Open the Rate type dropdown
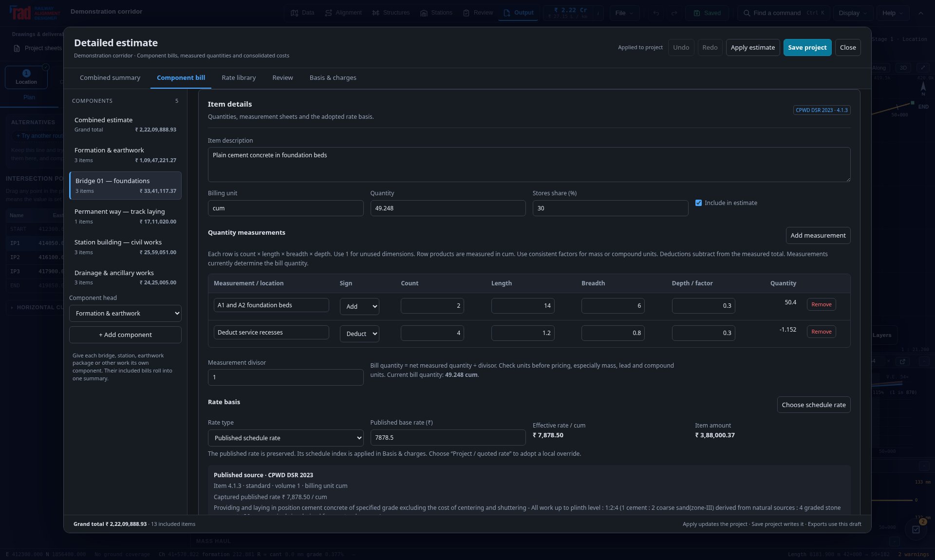Viewport: 935px width, 560px height. (285, 438)
